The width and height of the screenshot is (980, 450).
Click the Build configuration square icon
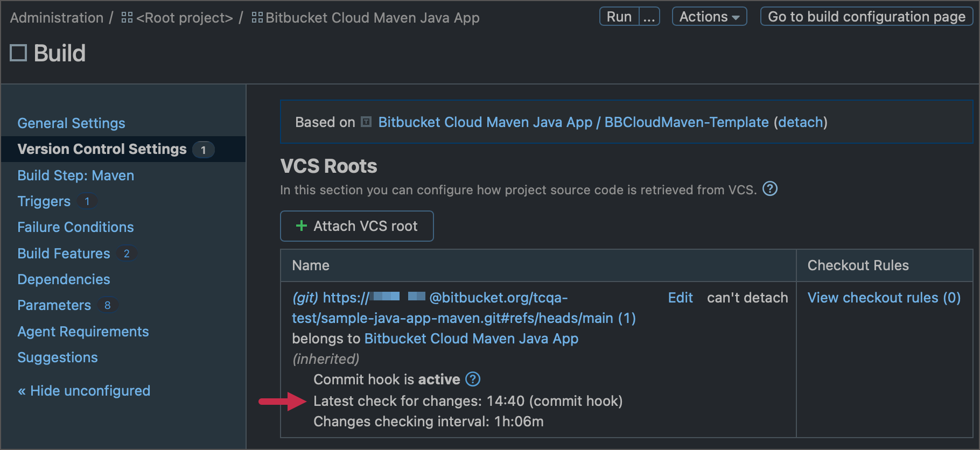click(18, 53)
